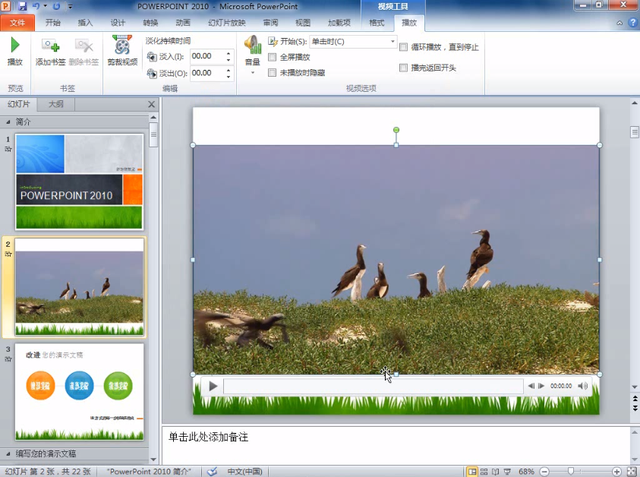Click the Play preview button in ribbon
The image size is (640, 477).
pyautogui.click(x=14, y=50)
